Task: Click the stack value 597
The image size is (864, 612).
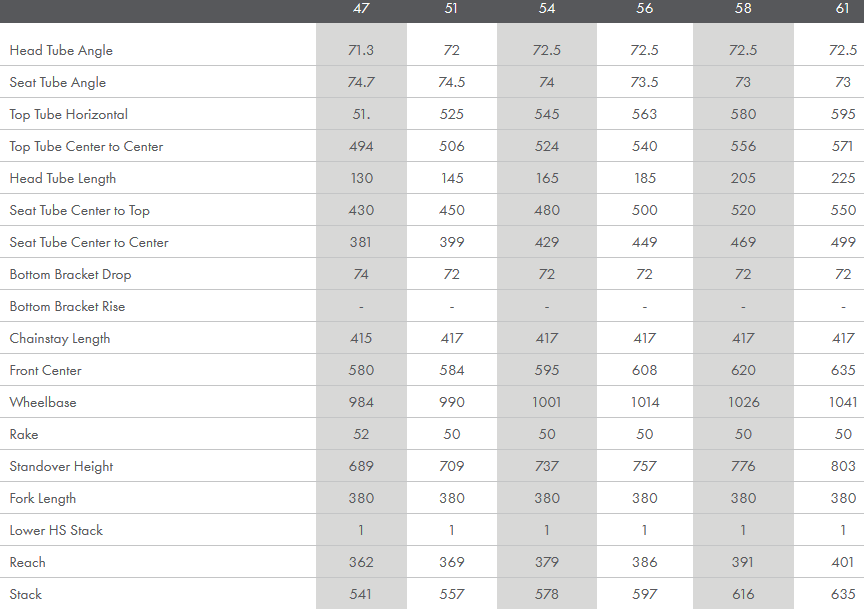Action: [x=645, y=594]
